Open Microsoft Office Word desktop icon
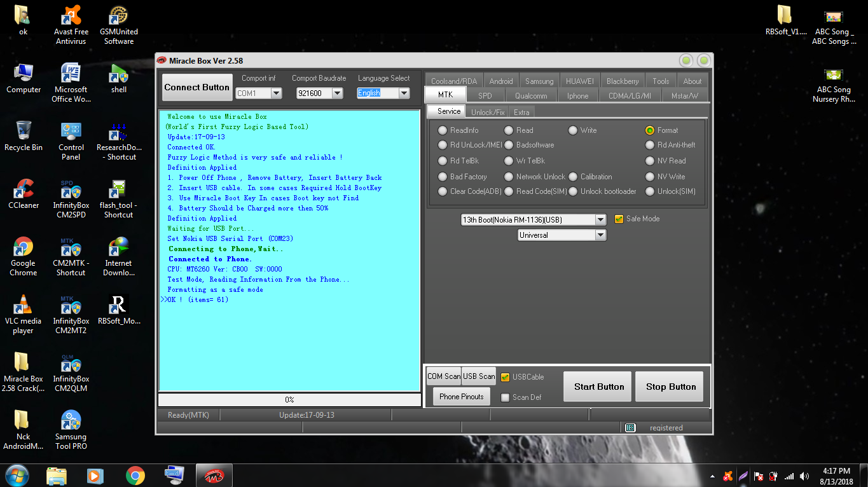This screenshot has height=487, width=868. (x=71, y=83)
